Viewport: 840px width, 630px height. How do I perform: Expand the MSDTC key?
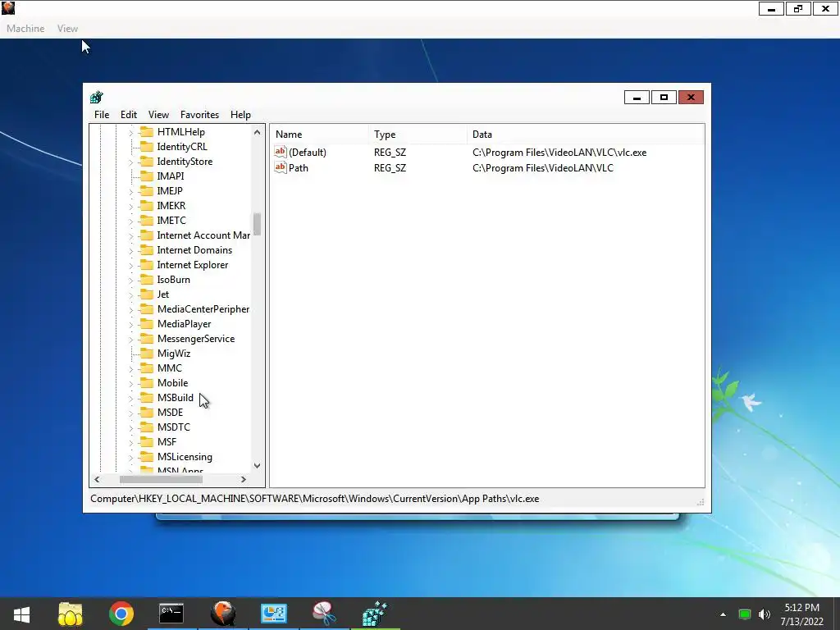pyautogui.click(x=130, y=427)
